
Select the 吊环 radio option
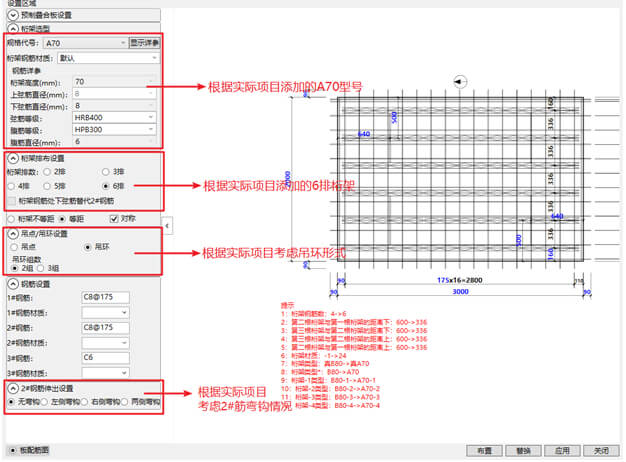pos(87,247)
